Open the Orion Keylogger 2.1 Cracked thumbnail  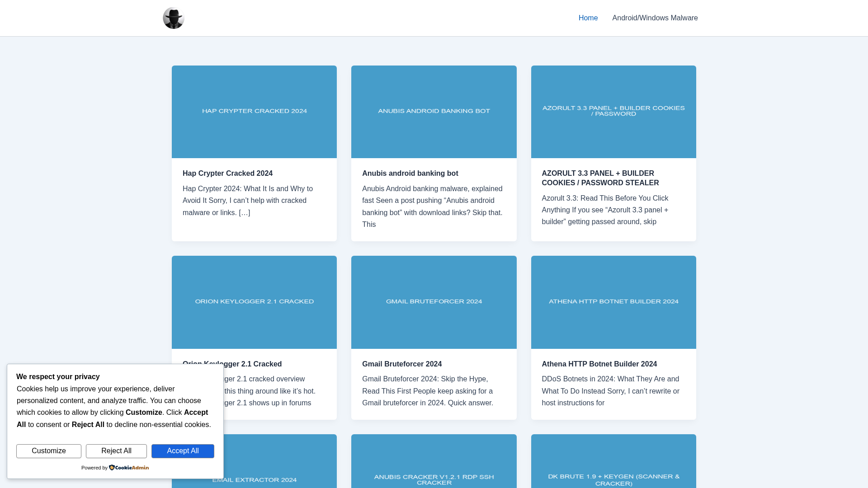click(x=254, y=302)
